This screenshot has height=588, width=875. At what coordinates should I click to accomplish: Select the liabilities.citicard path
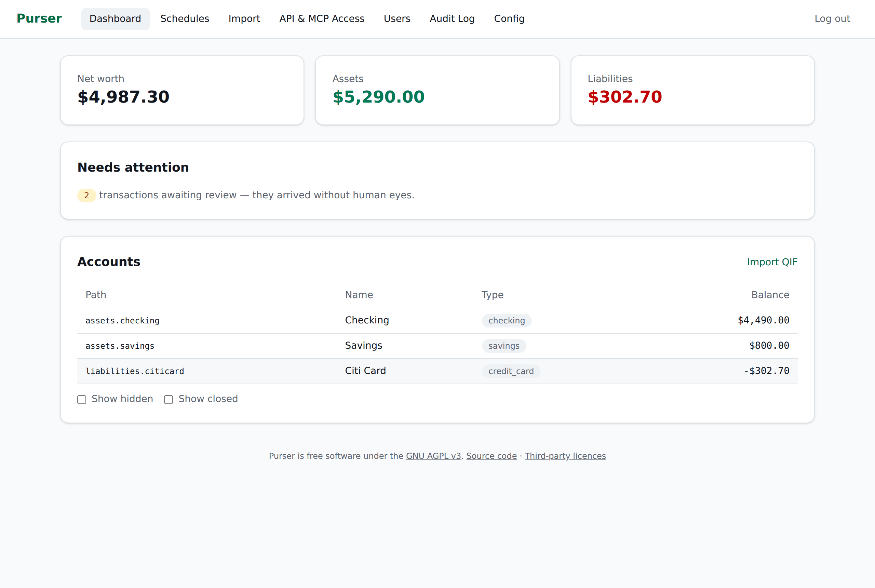[x=135, y=371]
